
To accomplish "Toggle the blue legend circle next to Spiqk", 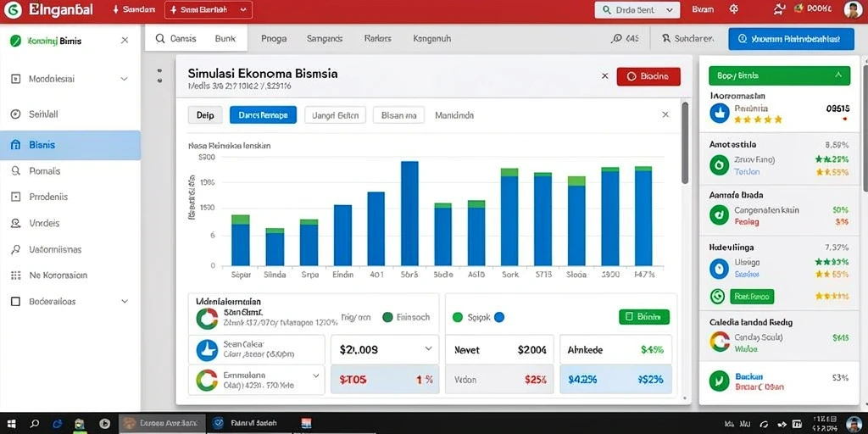I will tap(498, 317).
